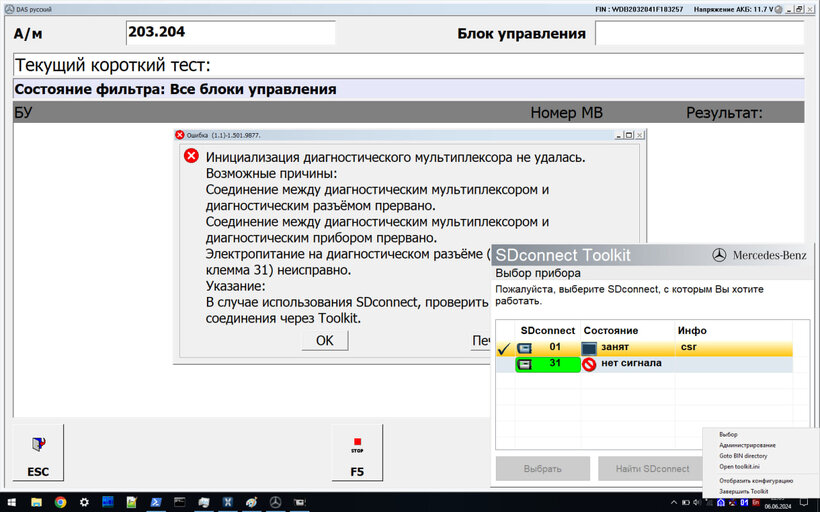Choose Выбор in tray context menu
The width and height of the screenshot is (820, 512).
728,435
